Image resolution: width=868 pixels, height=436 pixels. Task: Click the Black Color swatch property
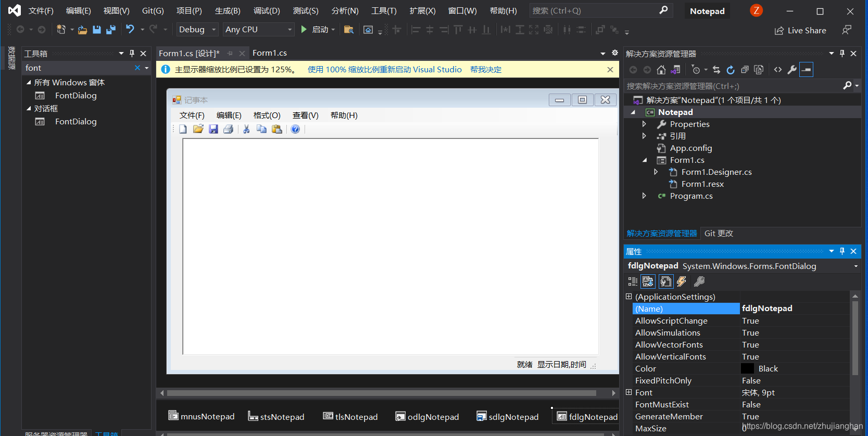pyautogui.click(x=747, y=368)
